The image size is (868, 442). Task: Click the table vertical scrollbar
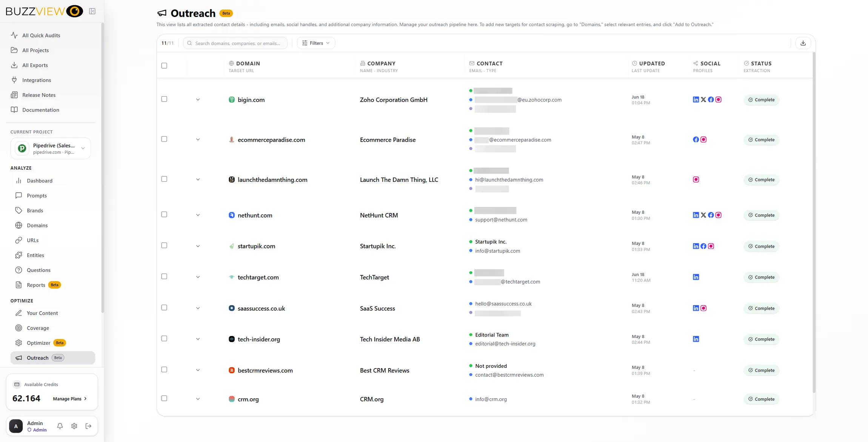click(814, 223)
